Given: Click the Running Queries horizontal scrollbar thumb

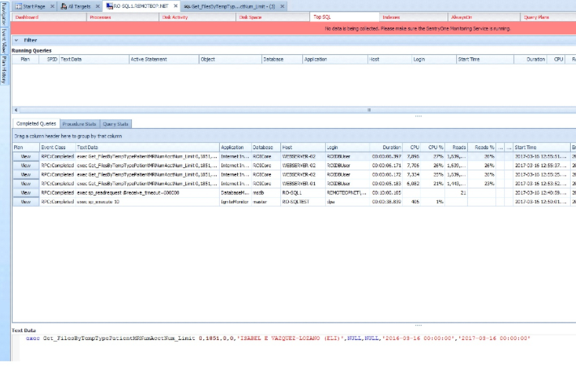Looking at the screenshot, I should click(x=369, y=110).
